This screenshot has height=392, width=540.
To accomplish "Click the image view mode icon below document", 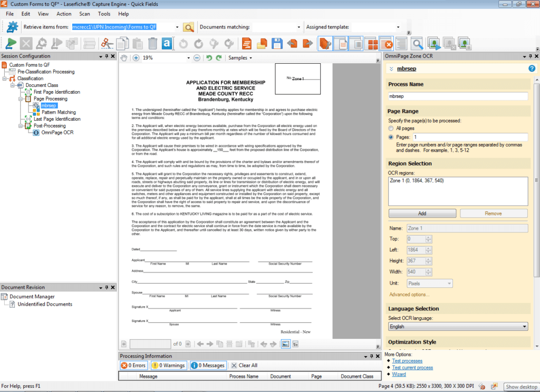I will point(285,344).
